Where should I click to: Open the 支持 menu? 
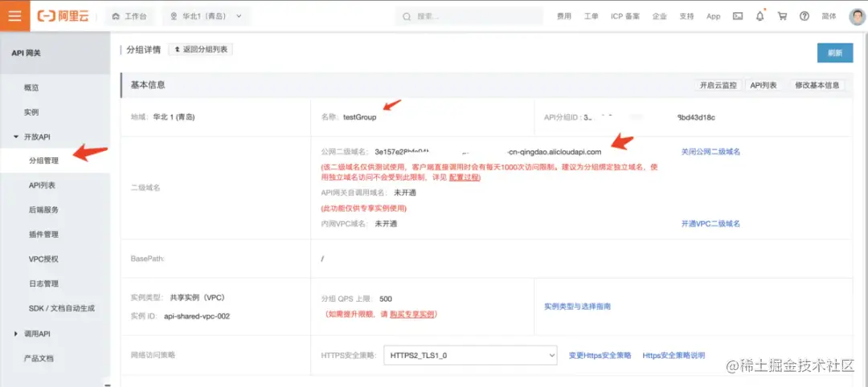coord(686,16)
